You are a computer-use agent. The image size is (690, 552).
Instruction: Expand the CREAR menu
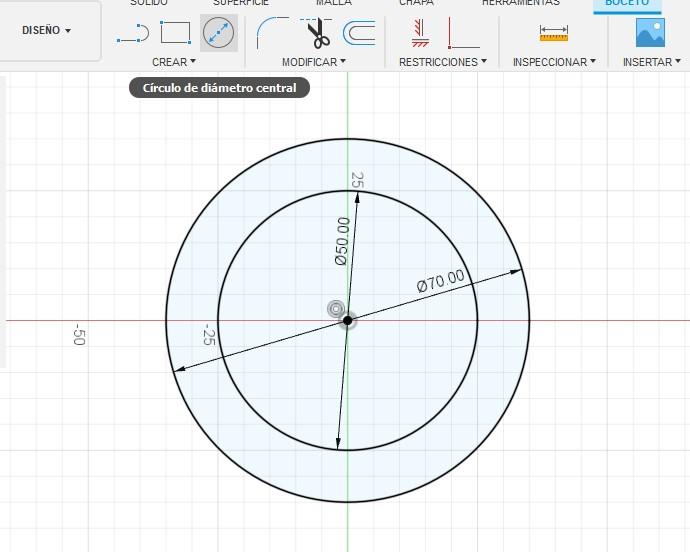[x=174, y=62]
